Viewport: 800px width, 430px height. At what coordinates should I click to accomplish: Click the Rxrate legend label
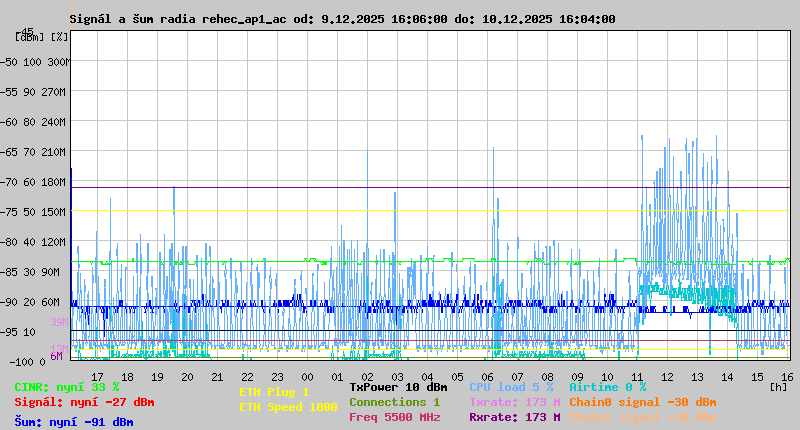point(514,417)
